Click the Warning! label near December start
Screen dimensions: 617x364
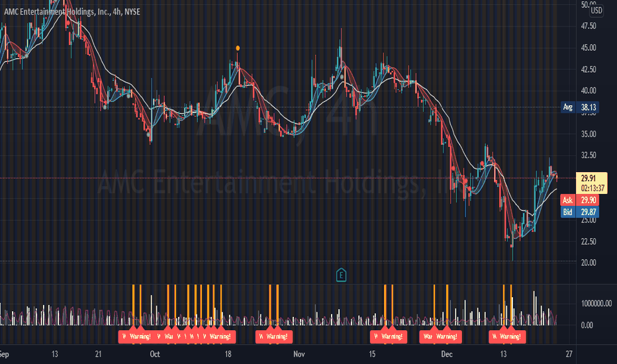pos(447,337)
